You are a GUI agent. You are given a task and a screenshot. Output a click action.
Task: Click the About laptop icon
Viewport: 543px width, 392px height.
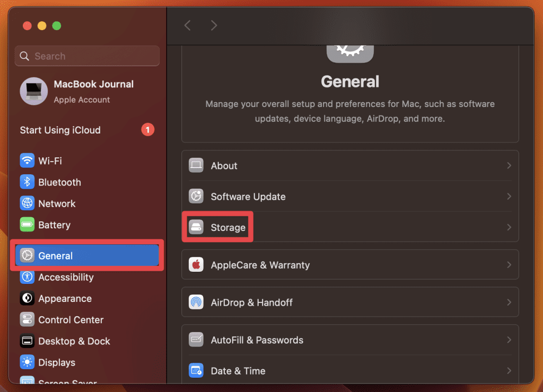click(196, 165)
